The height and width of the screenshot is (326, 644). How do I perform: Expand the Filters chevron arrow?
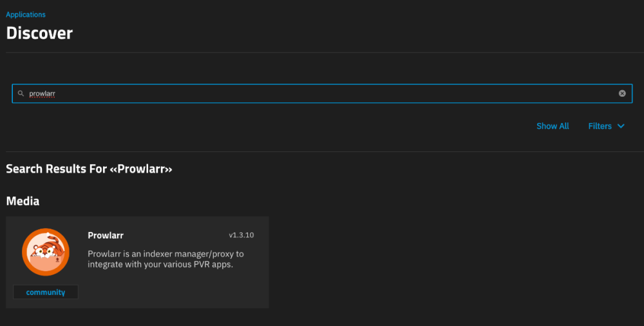click(x=621, y=126)
